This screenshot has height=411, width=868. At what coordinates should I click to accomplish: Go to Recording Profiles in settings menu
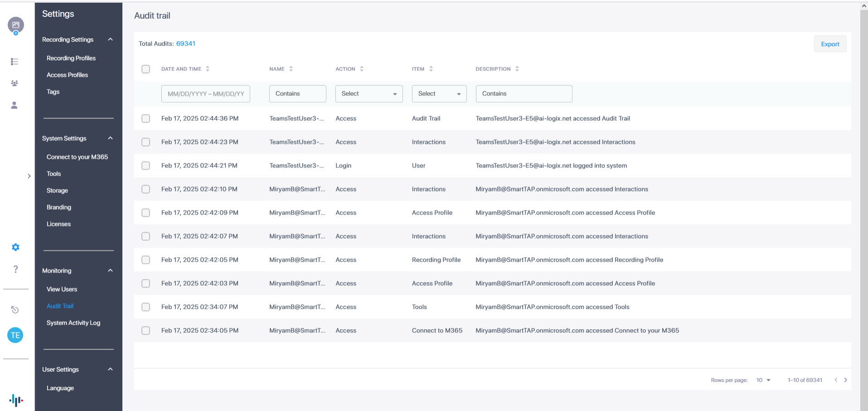pos(71,58)
